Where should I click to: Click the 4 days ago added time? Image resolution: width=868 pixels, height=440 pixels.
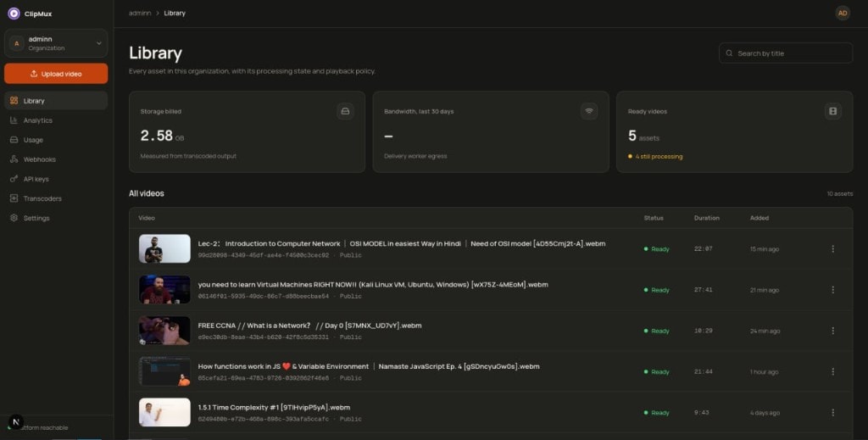(x=764, y=413)
